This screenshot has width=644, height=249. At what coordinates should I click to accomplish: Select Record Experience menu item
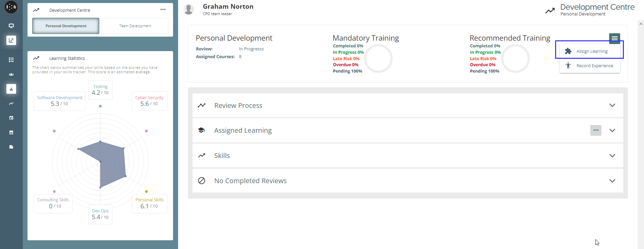[x=594, y=66]
